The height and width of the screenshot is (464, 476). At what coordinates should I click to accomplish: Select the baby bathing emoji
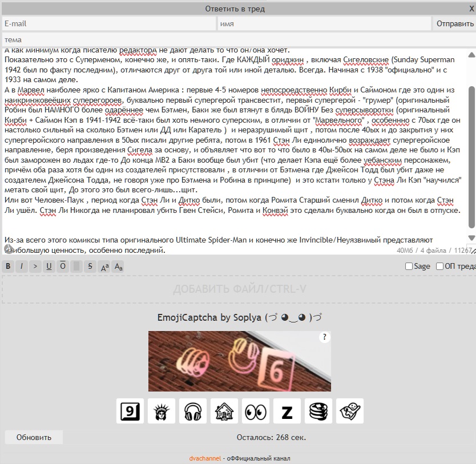point(350,411)
